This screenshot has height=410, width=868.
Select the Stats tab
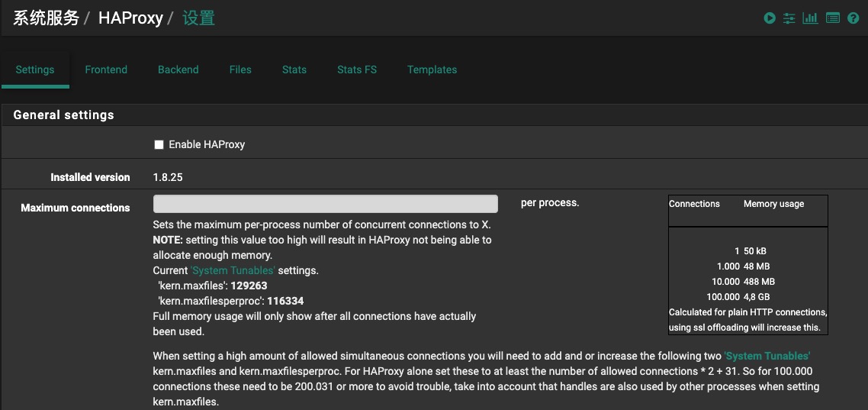pos(294,69)
